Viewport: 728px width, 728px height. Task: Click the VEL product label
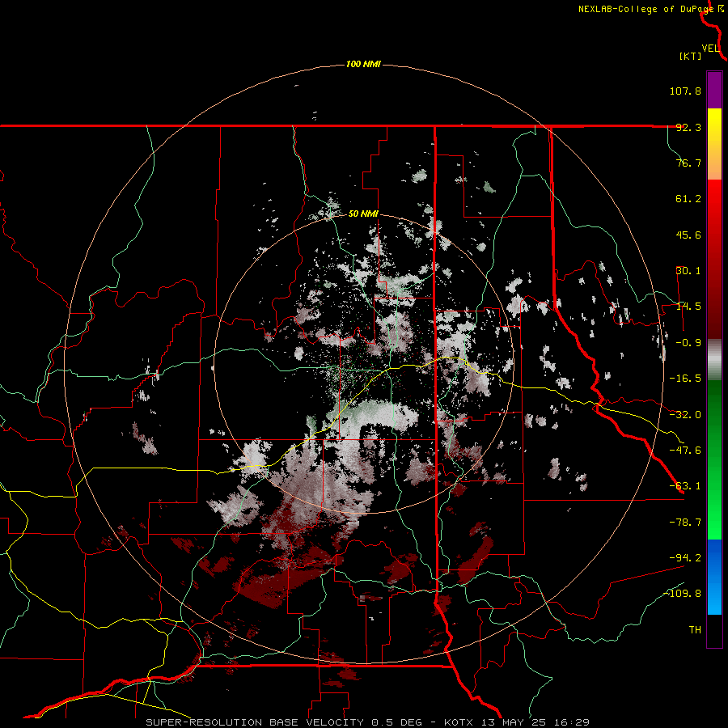tap(710, 48)
